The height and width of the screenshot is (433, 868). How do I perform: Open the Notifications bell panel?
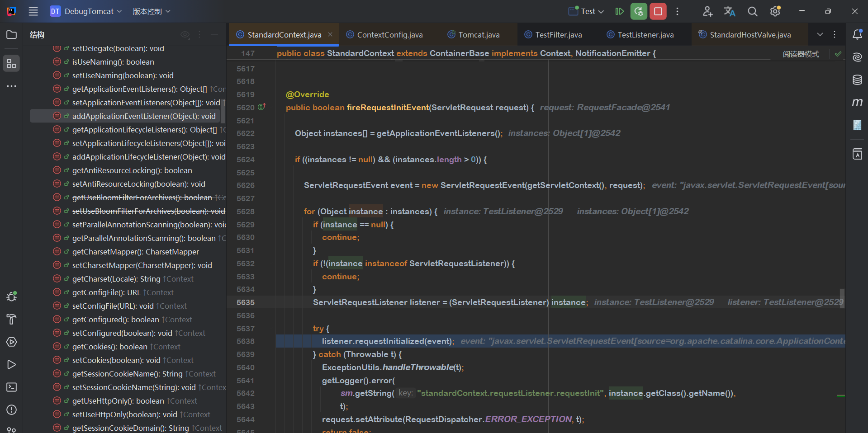point(857,35)
